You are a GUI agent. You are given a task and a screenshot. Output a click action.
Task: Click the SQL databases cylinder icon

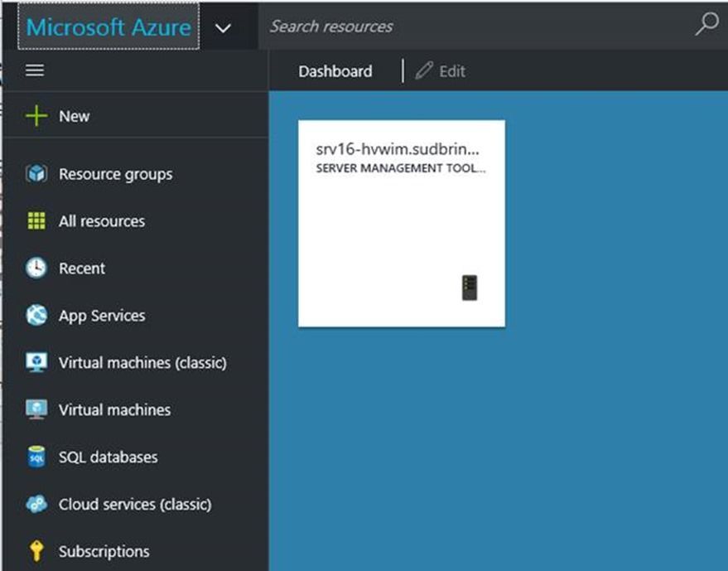coord(36,457)
